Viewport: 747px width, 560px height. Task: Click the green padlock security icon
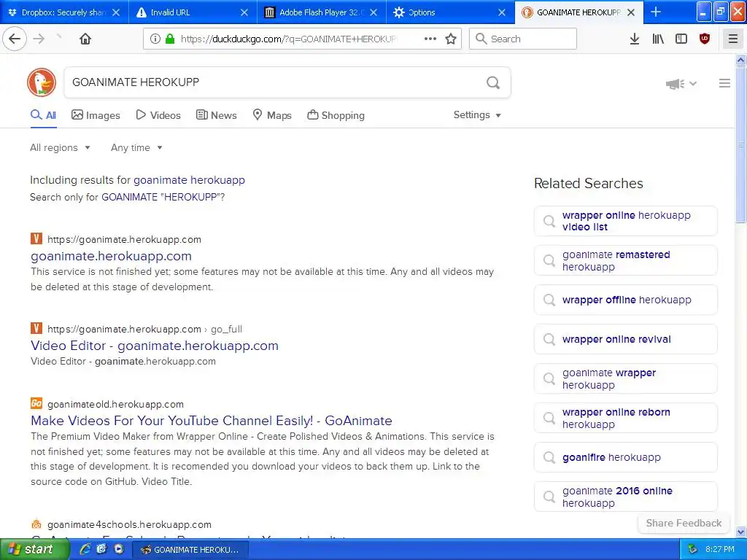tap(169, 39)
